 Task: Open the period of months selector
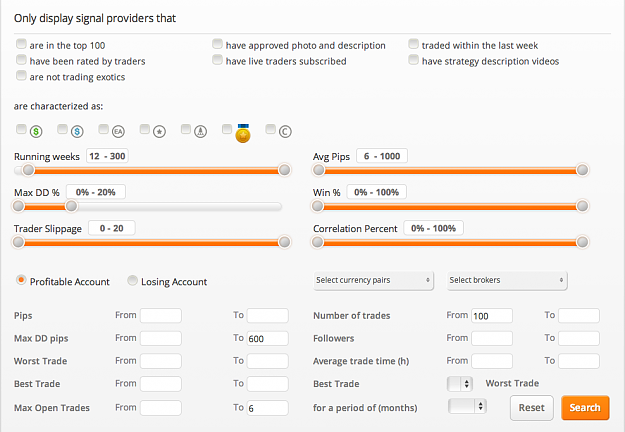click(467, 406)
